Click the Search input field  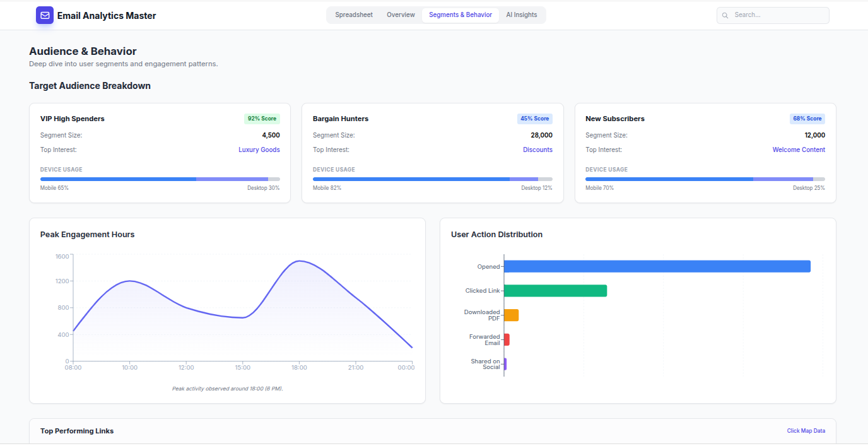pyautogui.click(x=778, y=15)
